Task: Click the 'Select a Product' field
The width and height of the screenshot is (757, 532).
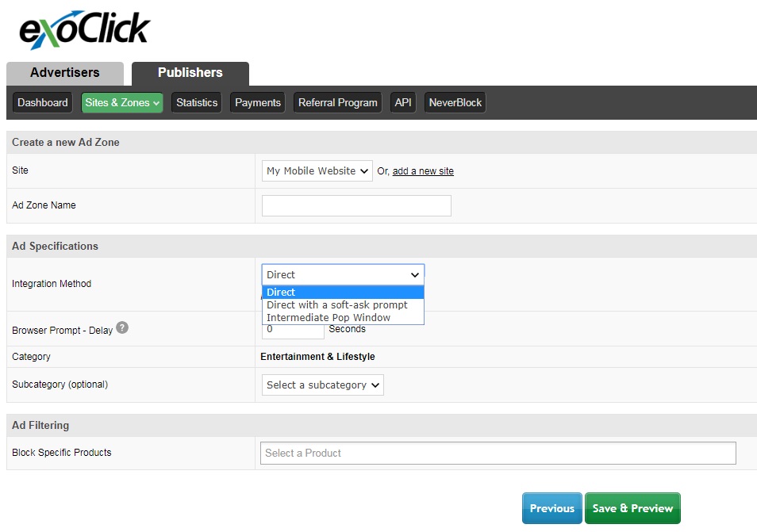Action: pyautogui.click(x=498, y=453)
